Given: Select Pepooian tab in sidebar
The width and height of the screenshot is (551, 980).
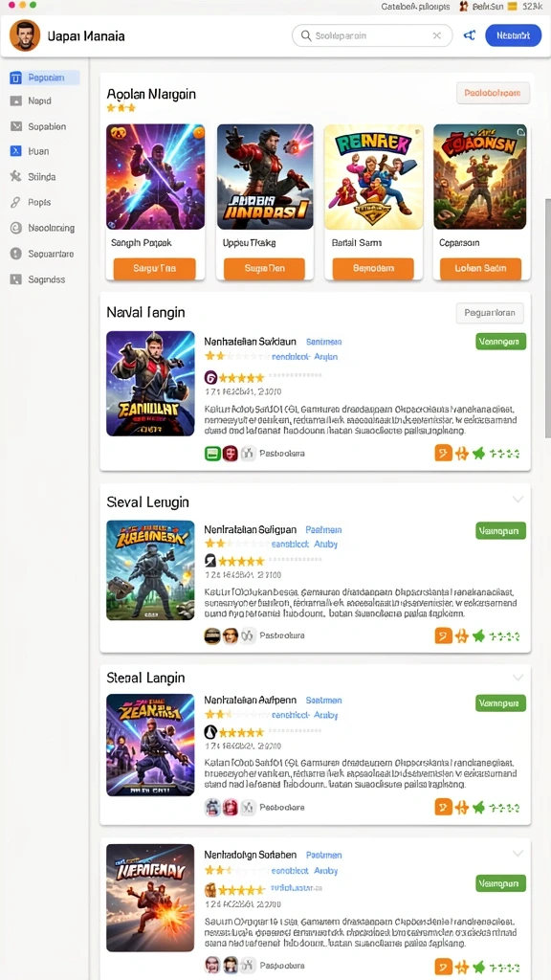Looking at the screenshot, I should [44, 78].
